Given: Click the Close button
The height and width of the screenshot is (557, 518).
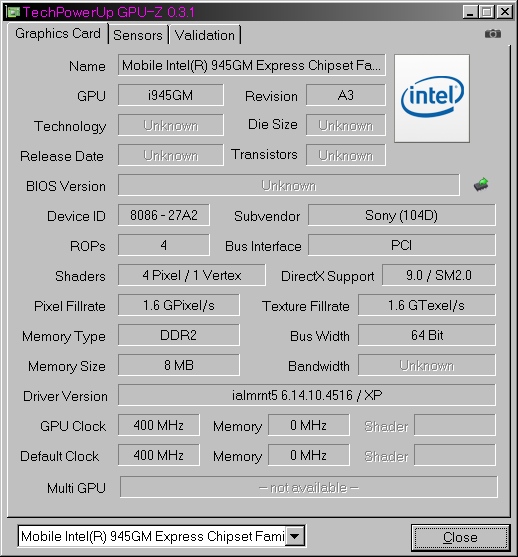Looking at the screenshot, I should [x=460, y=537].
